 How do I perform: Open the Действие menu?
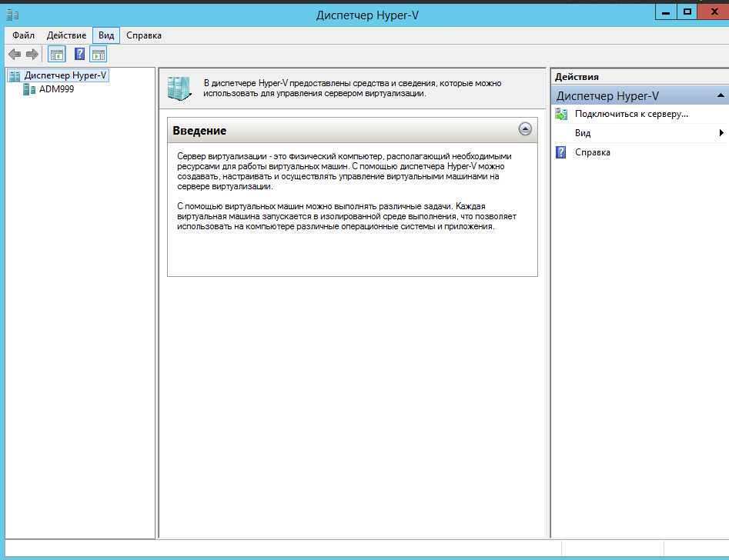(x=66, y=35)
